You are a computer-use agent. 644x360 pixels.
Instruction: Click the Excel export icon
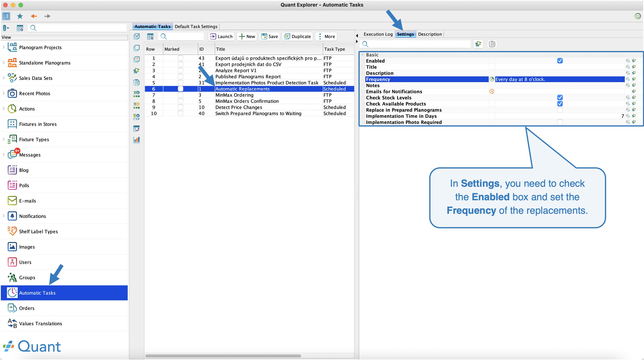pos(137,94)
